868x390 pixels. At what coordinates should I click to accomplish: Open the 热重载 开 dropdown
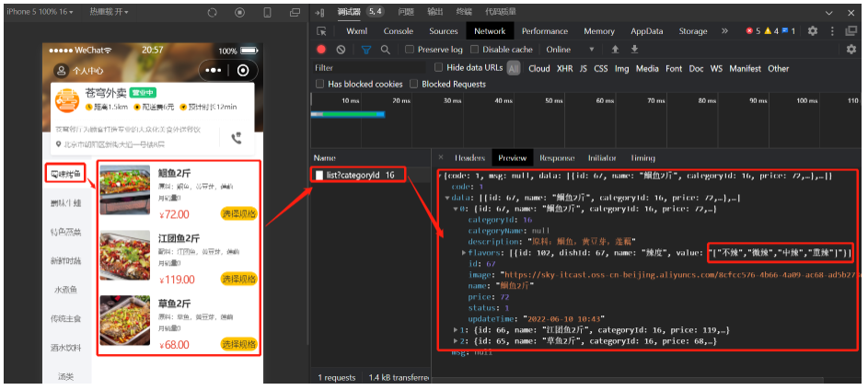tap(109, 12)
